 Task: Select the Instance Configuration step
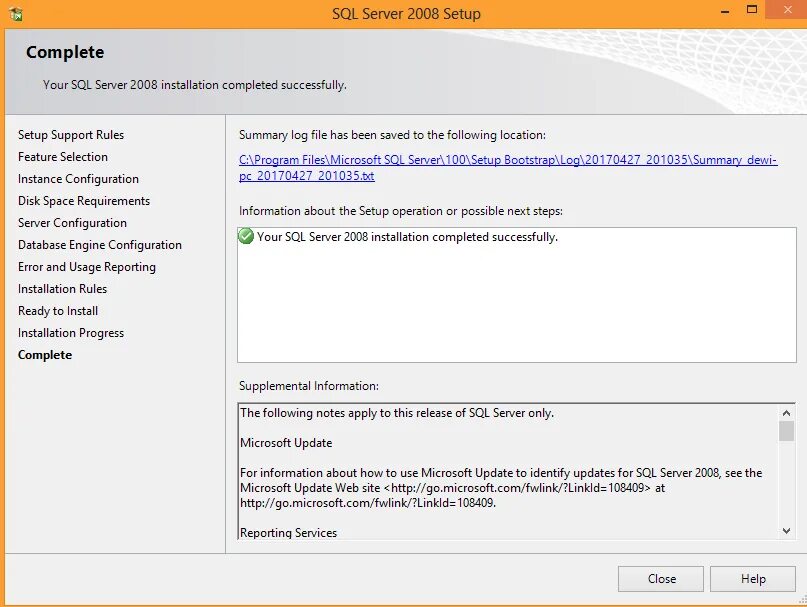78,179
